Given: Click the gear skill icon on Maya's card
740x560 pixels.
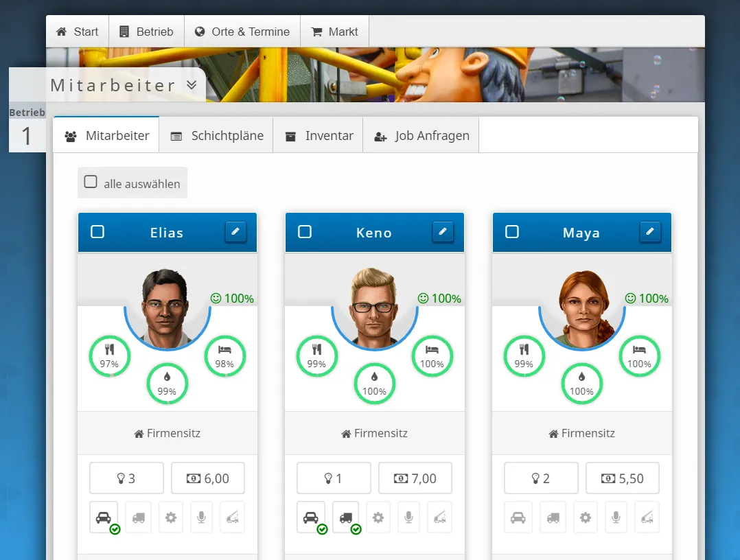Looking at the screenshot, I should coord(585,517).
